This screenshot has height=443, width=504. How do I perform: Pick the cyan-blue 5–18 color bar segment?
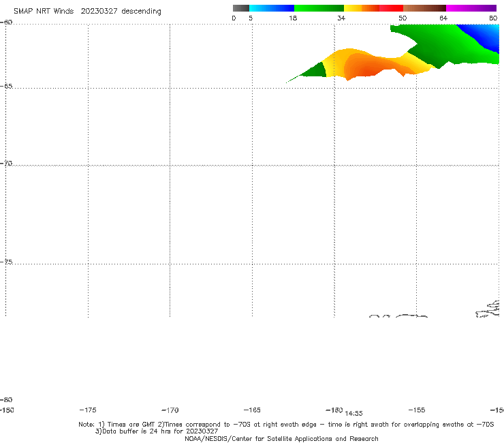pyautogui.click(x=272, y=8)
